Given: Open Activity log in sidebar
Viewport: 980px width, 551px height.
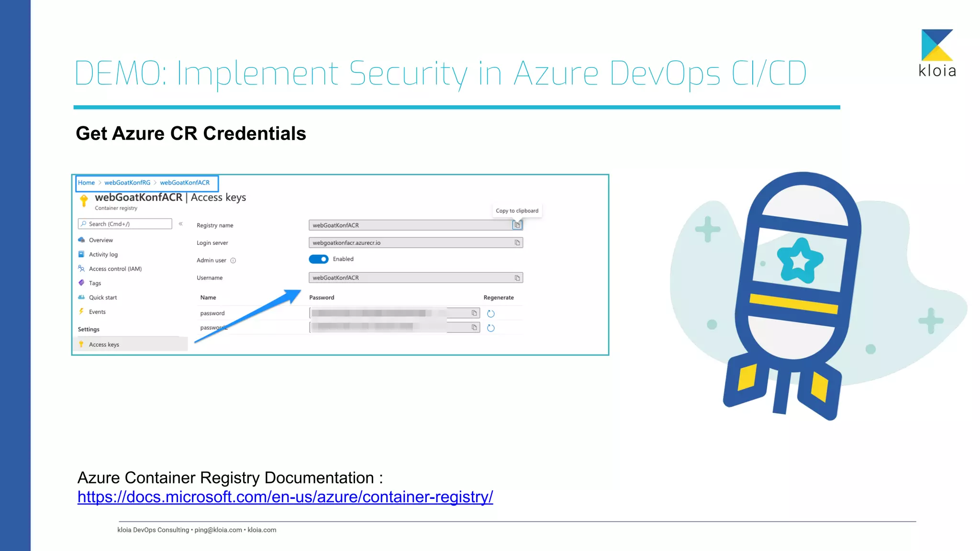Looking at the screenshot, I should click(103, 254).
